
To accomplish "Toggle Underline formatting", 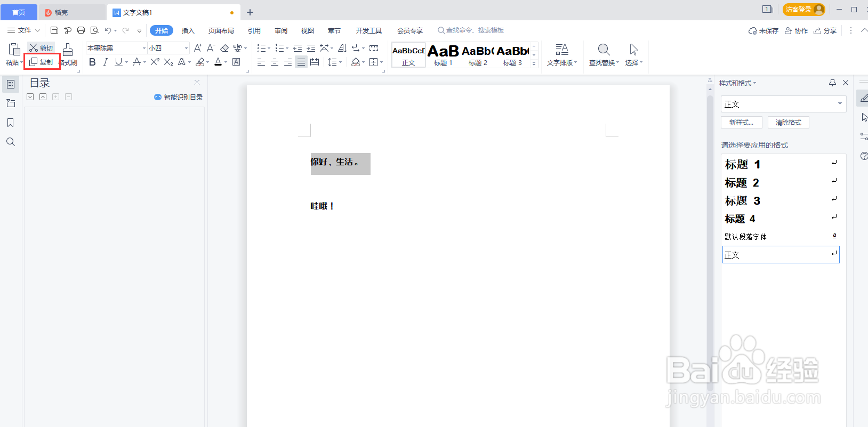I will pos(118,62).
